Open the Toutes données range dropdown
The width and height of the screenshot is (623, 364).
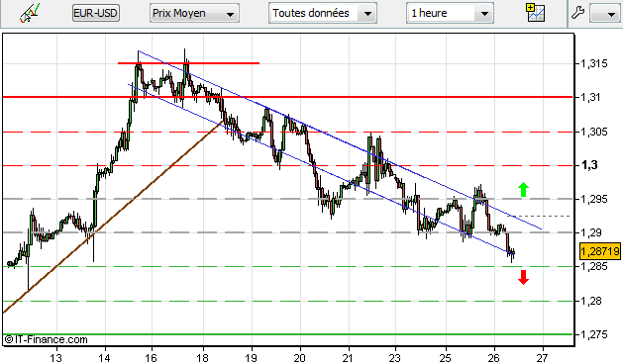click(322, 13)
